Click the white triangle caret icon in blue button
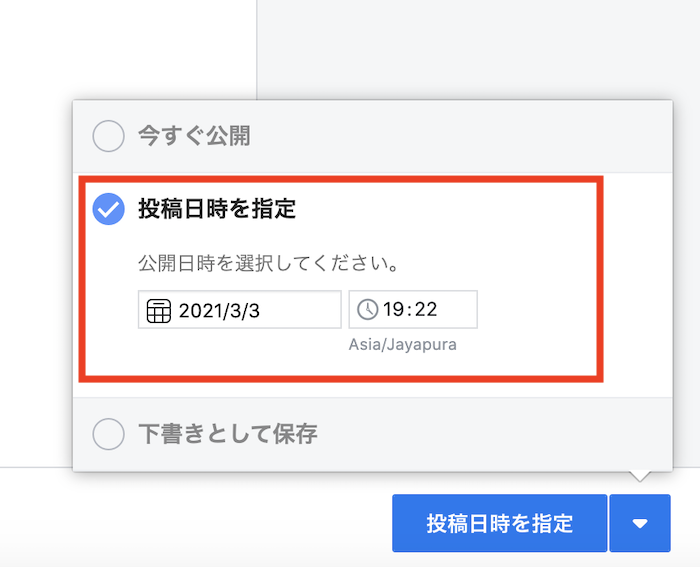 click(640, 523)
